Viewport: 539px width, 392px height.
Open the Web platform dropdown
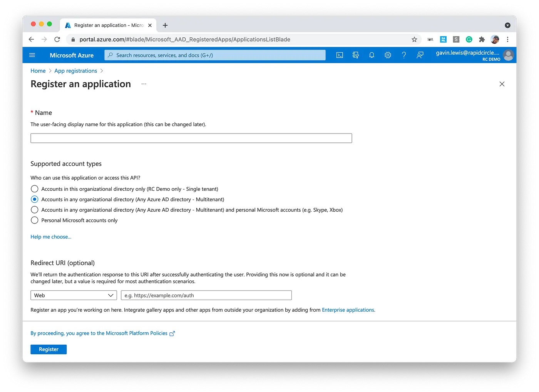(x=74, y=295)
